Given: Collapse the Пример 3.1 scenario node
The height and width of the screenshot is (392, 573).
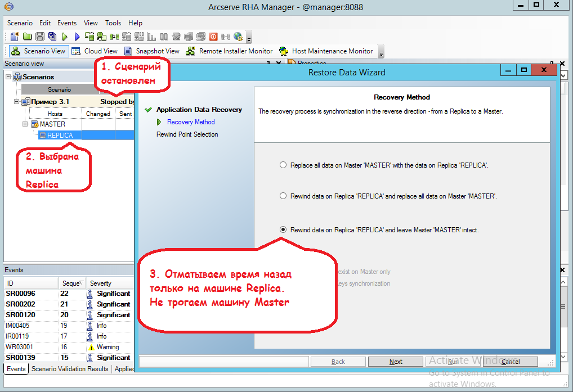Looking at the screenshot, I should 16,101.
